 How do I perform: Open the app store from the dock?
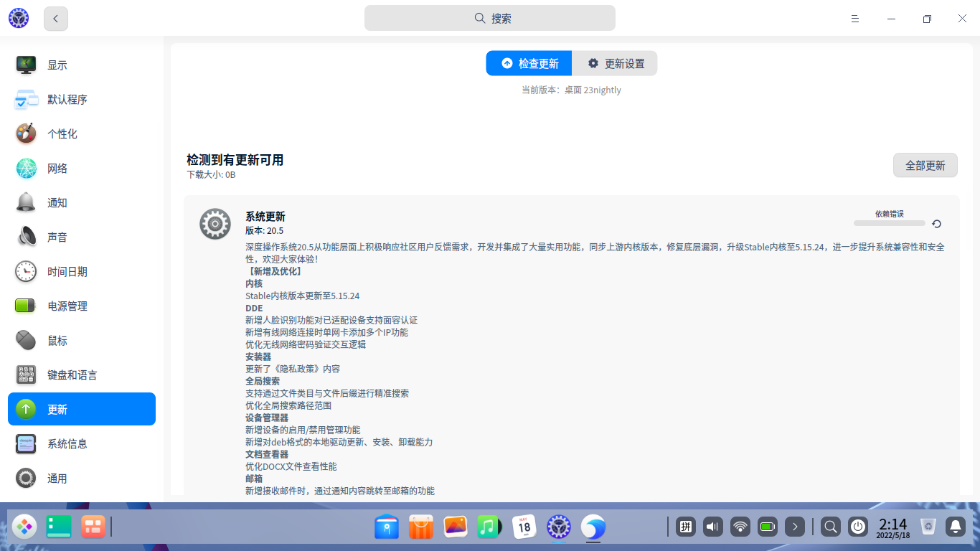pos(421,527)
